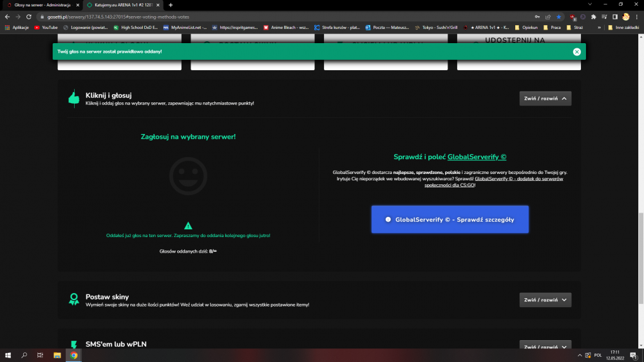Open a new browser tab
The width and height of the screenshot is (644, 362).
[x=171, y=5]
